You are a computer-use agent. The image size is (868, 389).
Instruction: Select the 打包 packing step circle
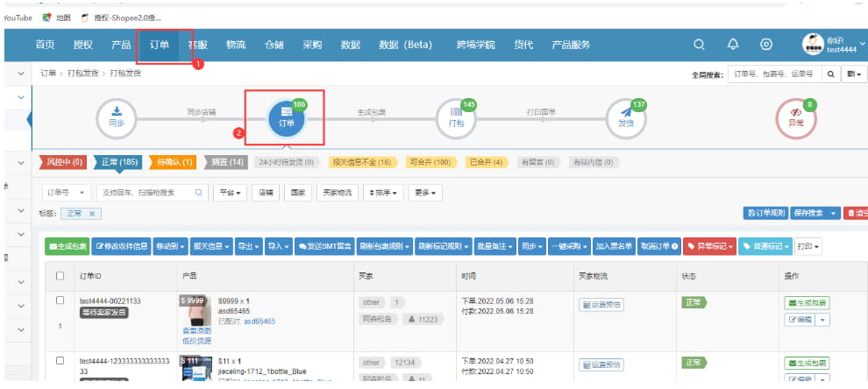[456, 119]
